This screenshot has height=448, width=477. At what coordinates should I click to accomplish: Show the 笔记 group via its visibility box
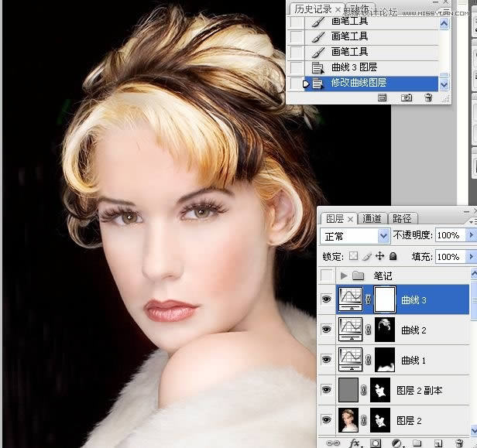pos(326,275)
